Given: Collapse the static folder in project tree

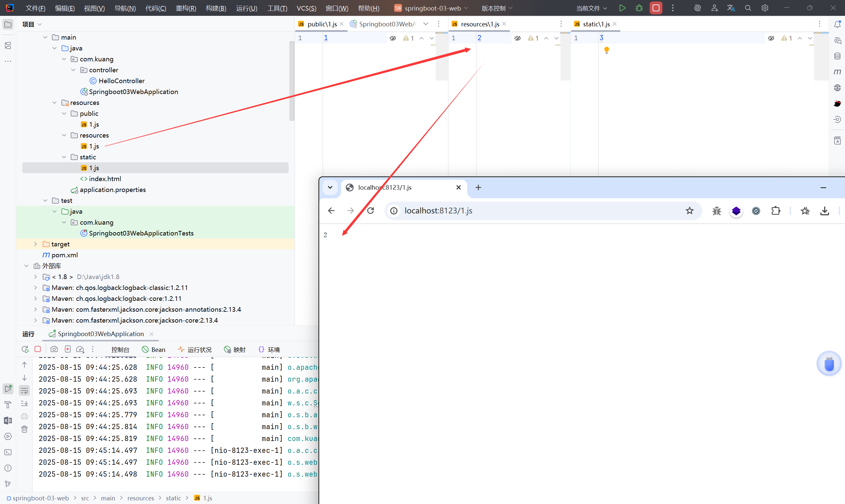Looking at the screenshot, I should pyautogui.click(x=64, y=157).
